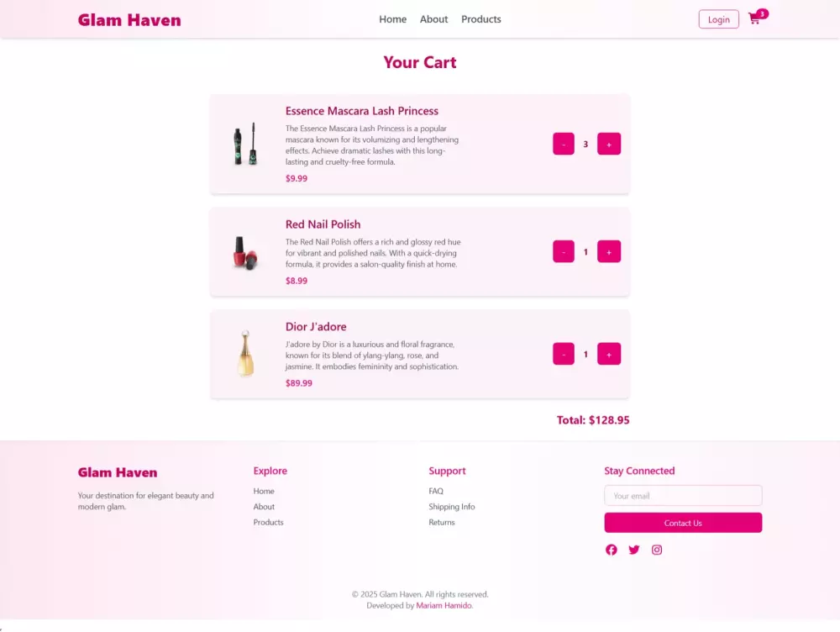This screenshot has height=632, width=840.
Task: Click the $8.99 price
Action: 297,281
